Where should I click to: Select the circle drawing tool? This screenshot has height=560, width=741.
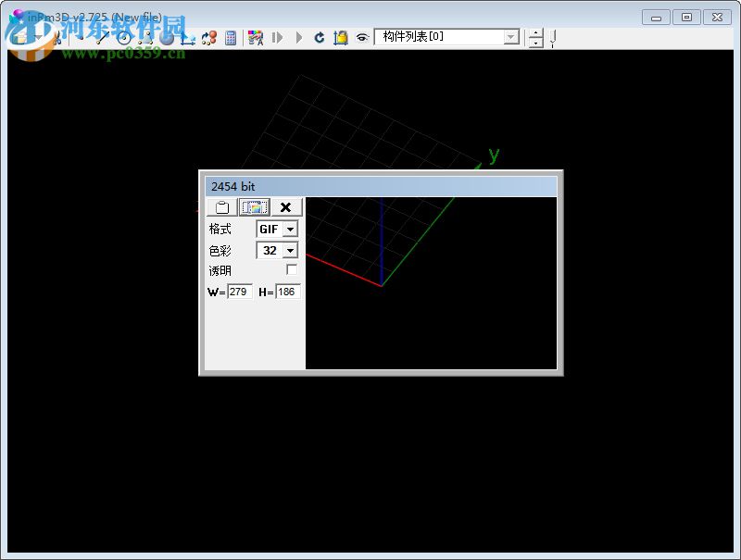coord(125,39)
